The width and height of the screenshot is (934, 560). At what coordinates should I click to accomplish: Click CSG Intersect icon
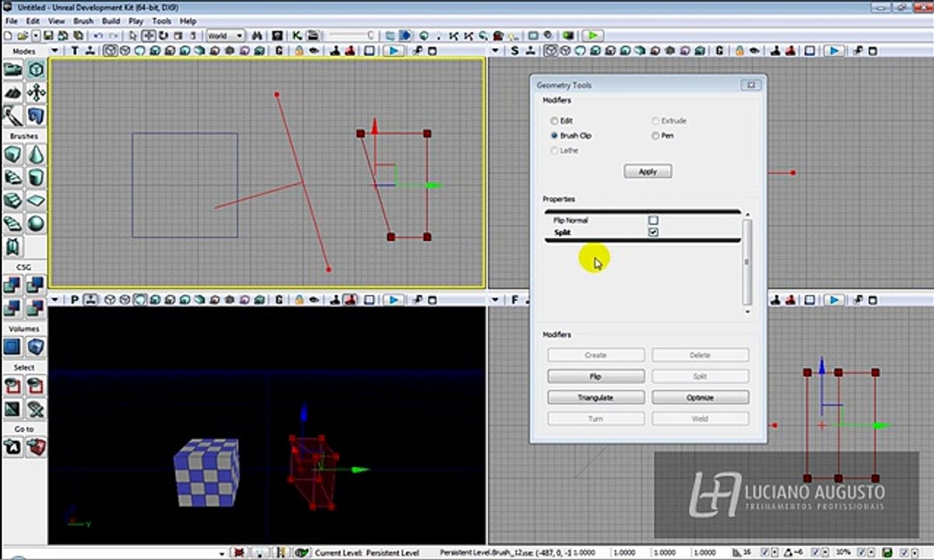13,308
